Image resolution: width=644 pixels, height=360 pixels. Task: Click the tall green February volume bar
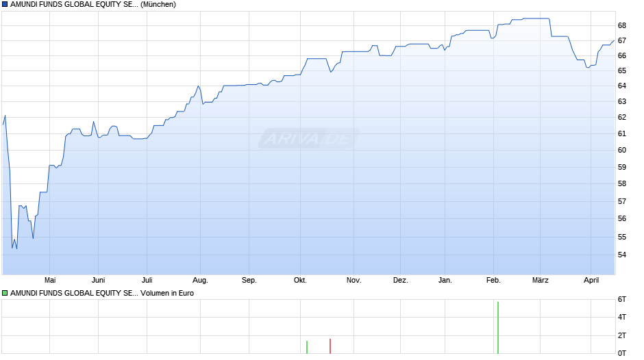tap(498, 328)
